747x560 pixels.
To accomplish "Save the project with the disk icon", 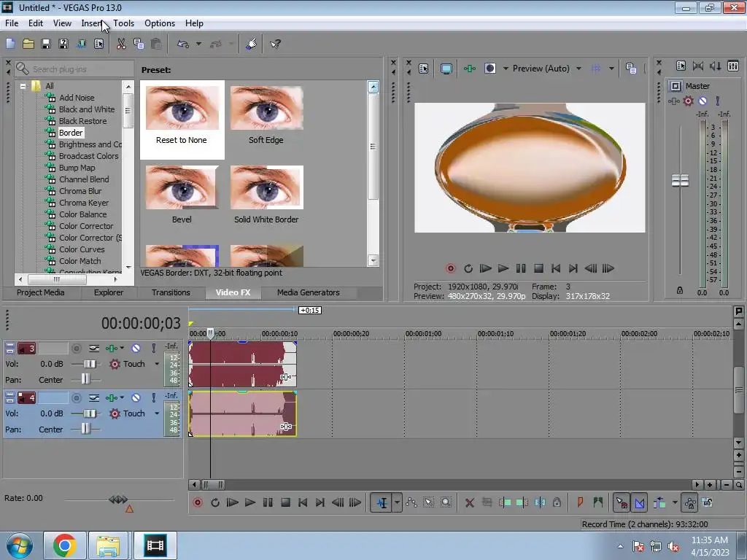I will click(x=46, y=44).
